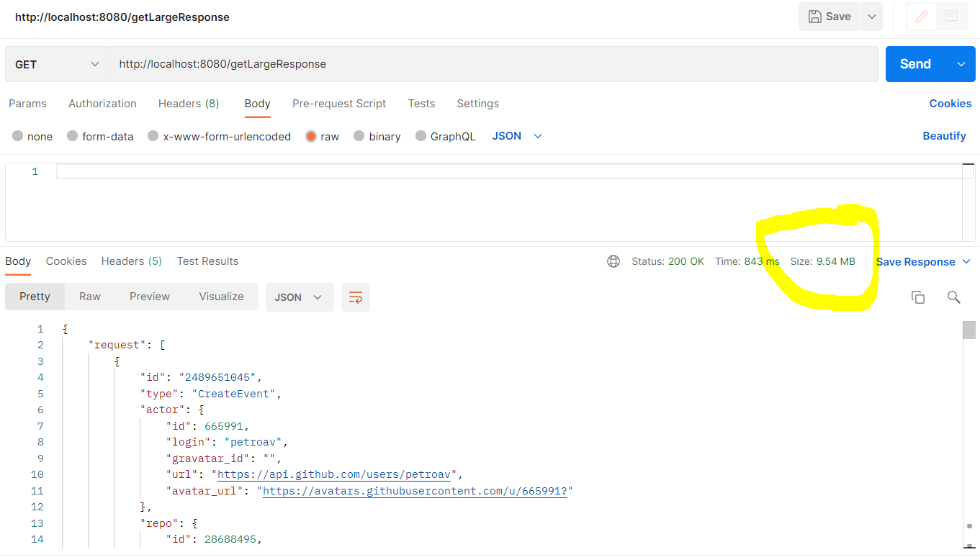
Task: Click the globe proxy icon beside Status
Action: [x=613, y=261]
